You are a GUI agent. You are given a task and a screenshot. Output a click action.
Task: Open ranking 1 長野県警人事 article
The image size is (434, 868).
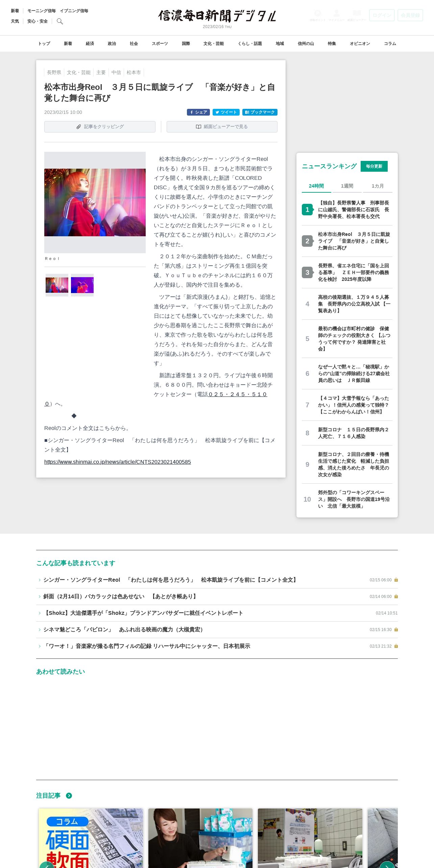354,210
